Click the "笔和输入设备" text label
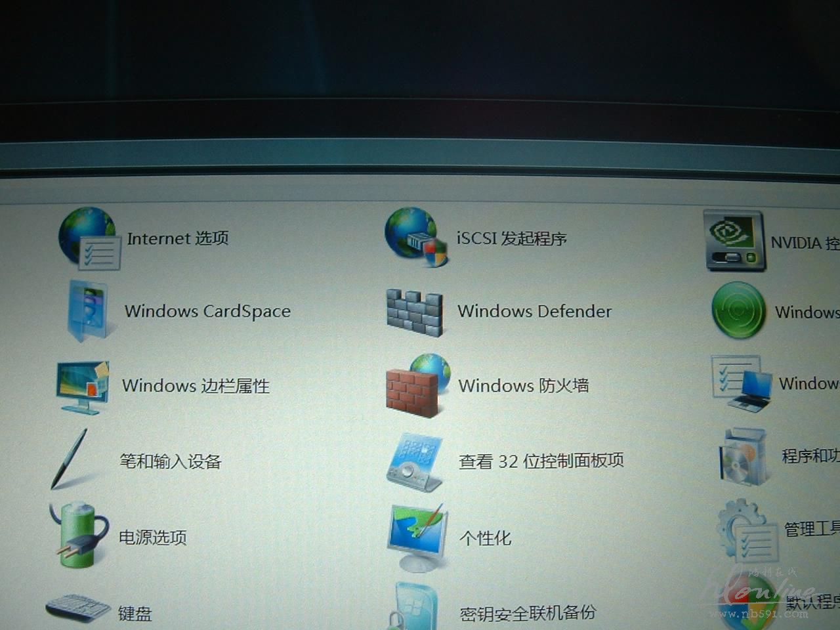This screenshot has height=630, width=840. pyautogui.click(x=170, y=461)
